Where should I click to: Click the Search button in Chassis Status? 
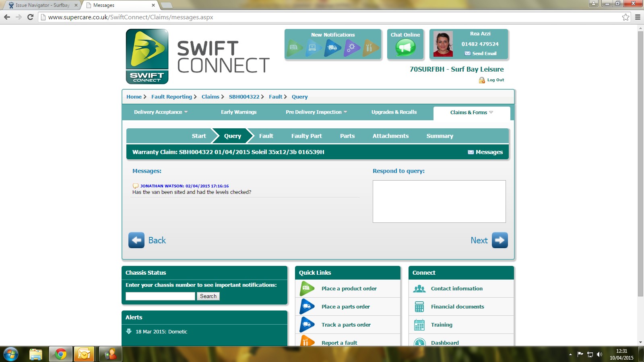click(208, 296)
